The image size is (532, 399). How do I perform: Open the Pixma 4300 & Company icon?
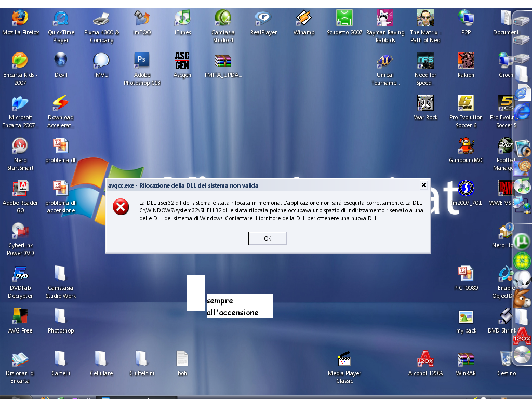[x=101, y=27]
